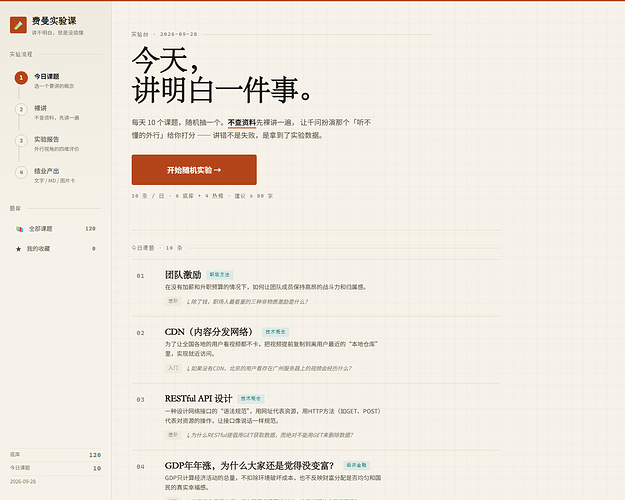Select step 3 实验报告 circle

pyautogui.click(x=21, y=141)
